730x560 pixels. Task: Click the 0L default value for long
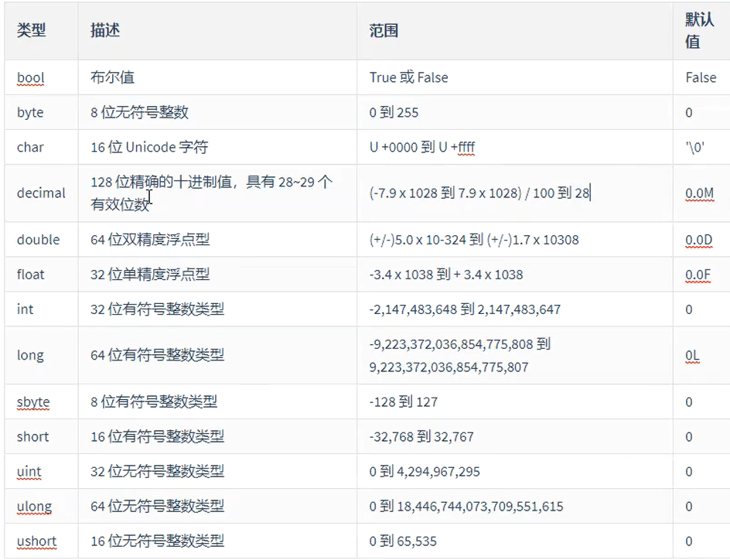692,356
